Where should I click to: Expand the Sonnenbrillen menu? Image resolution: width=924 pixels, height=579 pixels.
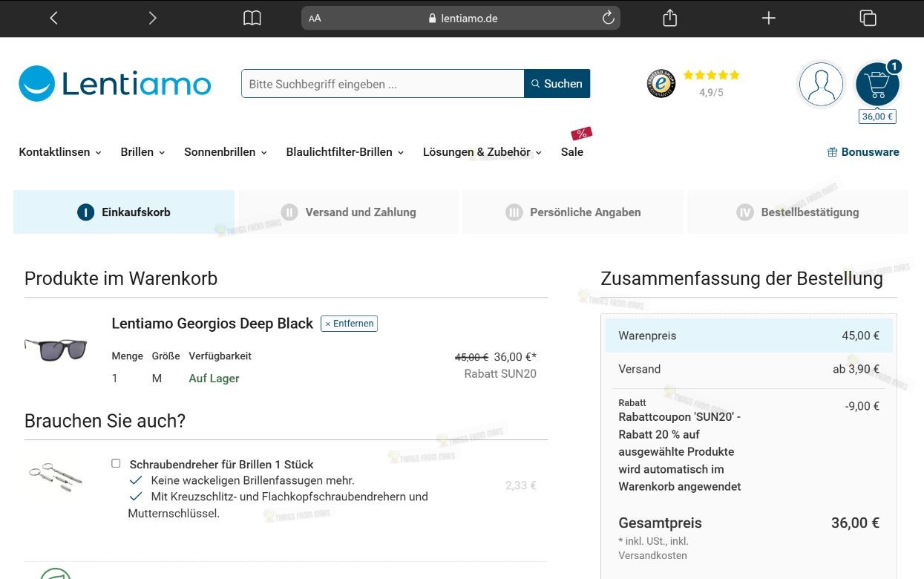pyautogui.click(x=226, y=152)
